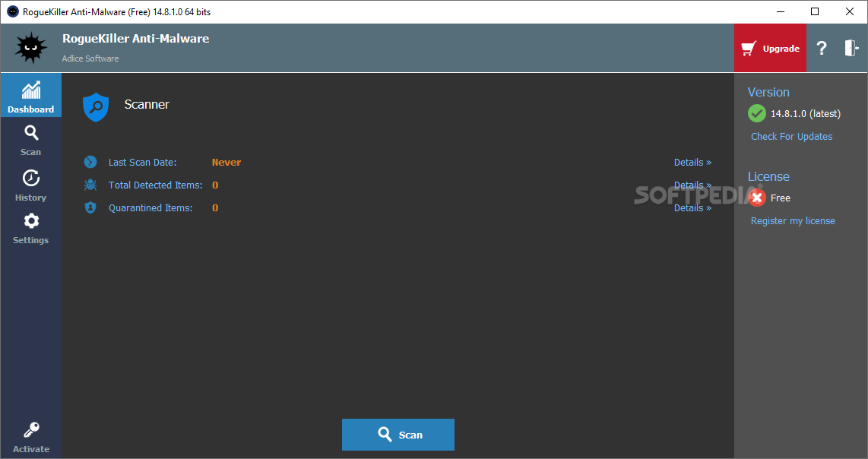Start scan with the blue Scan button
This screenshot has width=868, height=459.
pos(398,435)
